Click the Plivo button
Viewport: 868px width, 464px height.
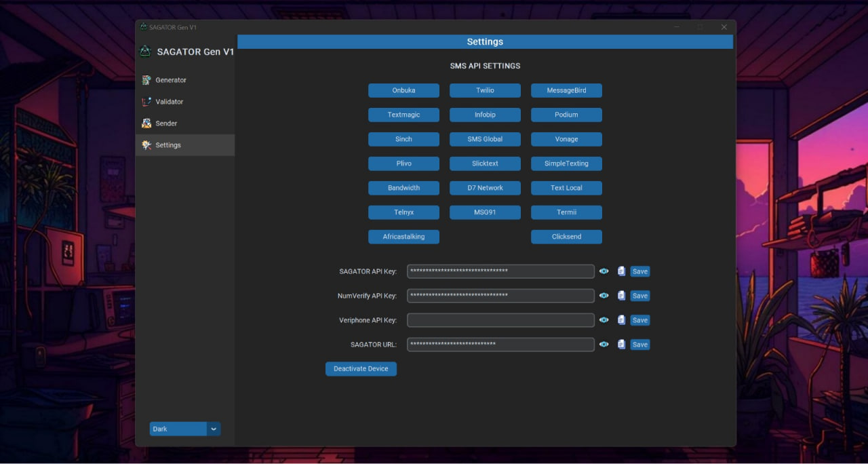point(403,163)
